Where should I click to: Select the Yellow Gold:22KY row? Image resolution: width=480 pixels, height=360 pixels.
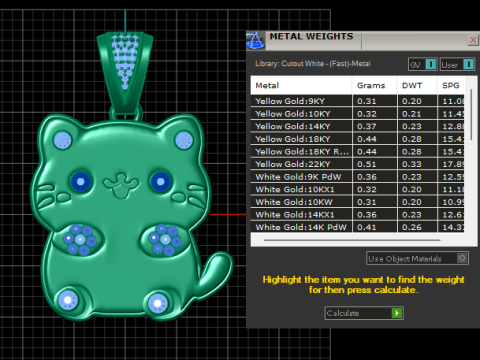coord(357,164)
